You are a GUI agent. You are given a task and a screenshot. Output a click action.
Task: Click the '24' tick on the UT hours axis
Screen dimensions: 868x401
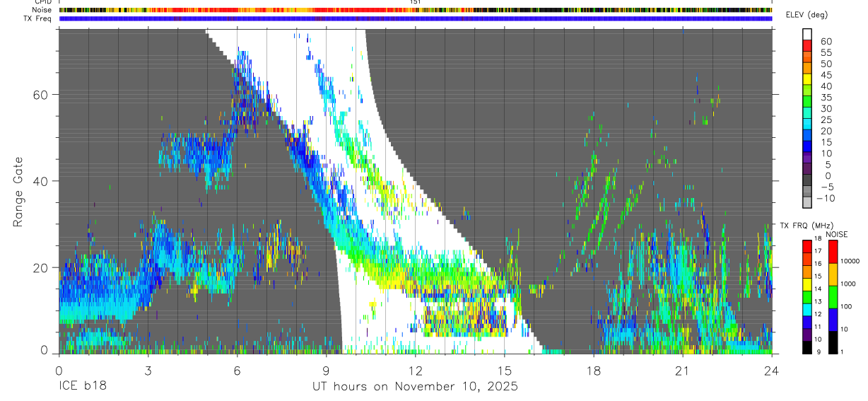pyautogui.click(x=772, y=371)
